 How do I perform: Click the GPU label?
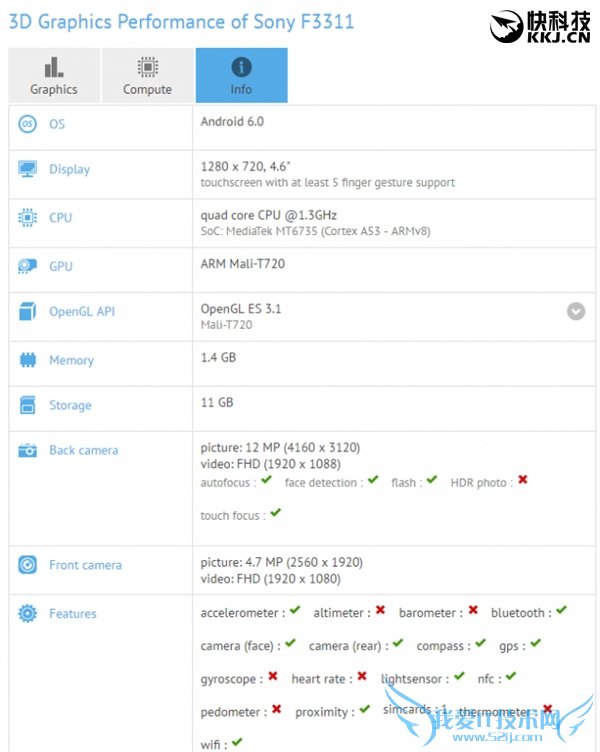[61, 266]
